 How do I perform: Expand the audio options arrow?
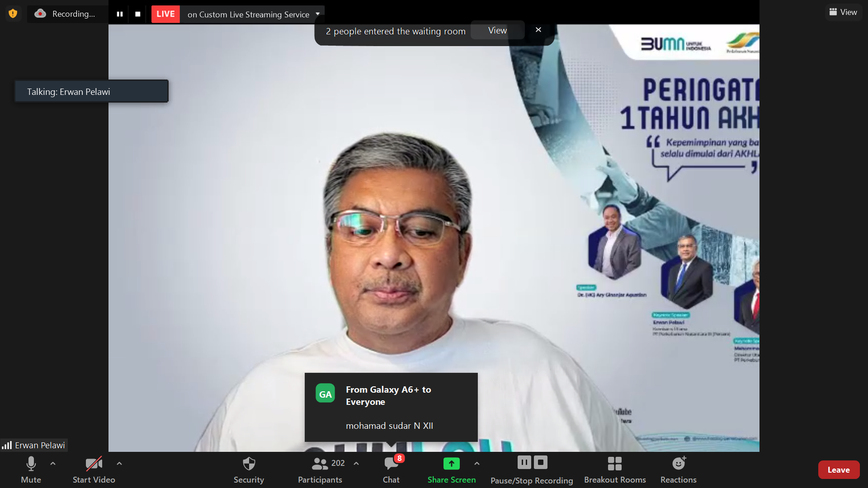pyautogui.click(x=53, y=464)
